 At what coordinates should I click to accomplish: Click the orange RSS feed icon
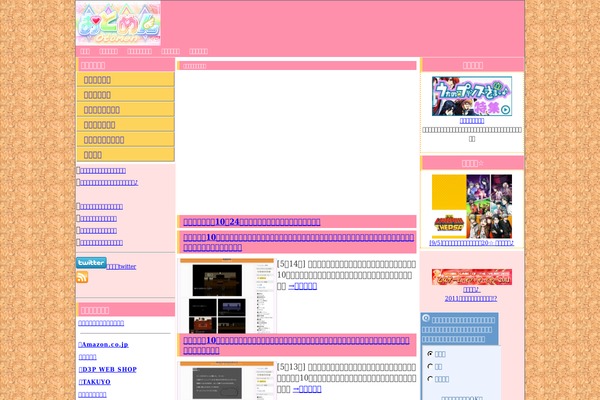(x=82, y=277)
